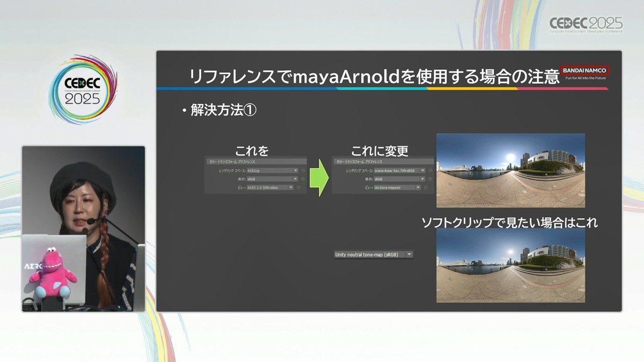The height and width of the screenshot is (362, 644).
Task: Click the green arrow between the panels
Action: [319, 177]
